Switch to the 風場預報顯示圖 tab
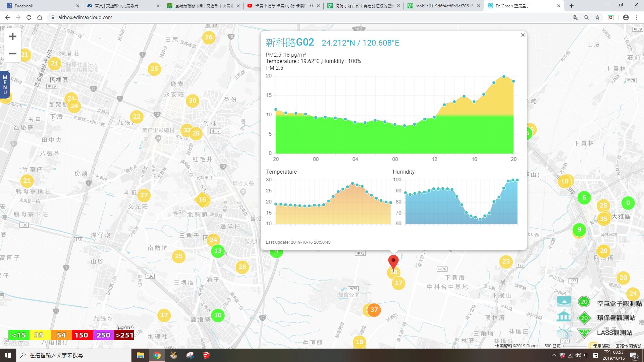The width and height of the screenshot is (644, 362). click(203, 6)
